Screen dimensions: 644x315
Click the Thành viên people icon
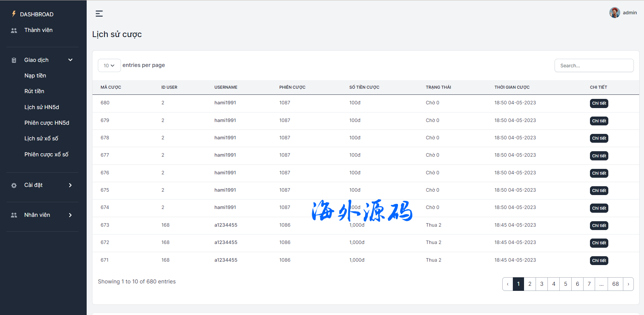14,31
